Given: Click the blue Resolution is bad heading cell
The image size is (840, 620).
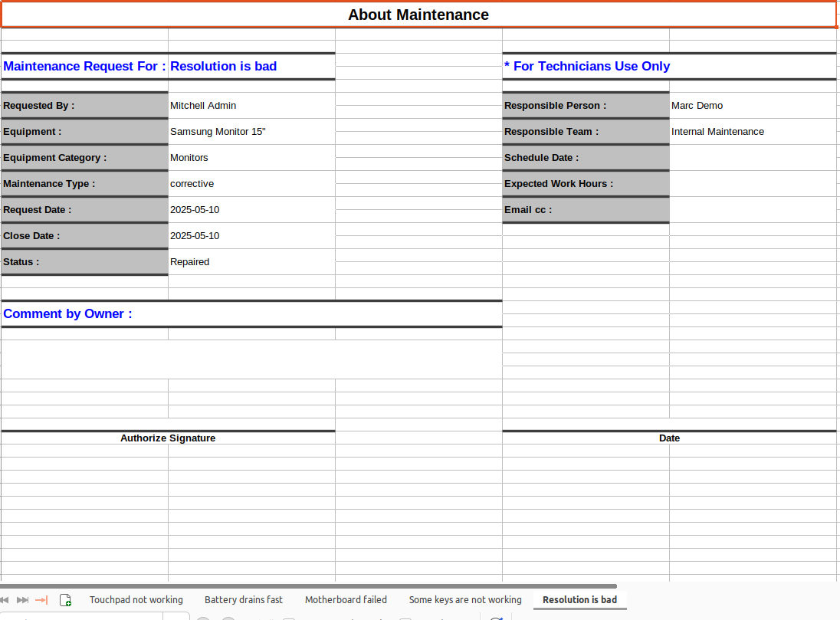Looking at the screenshot, I should coord(252,67).
